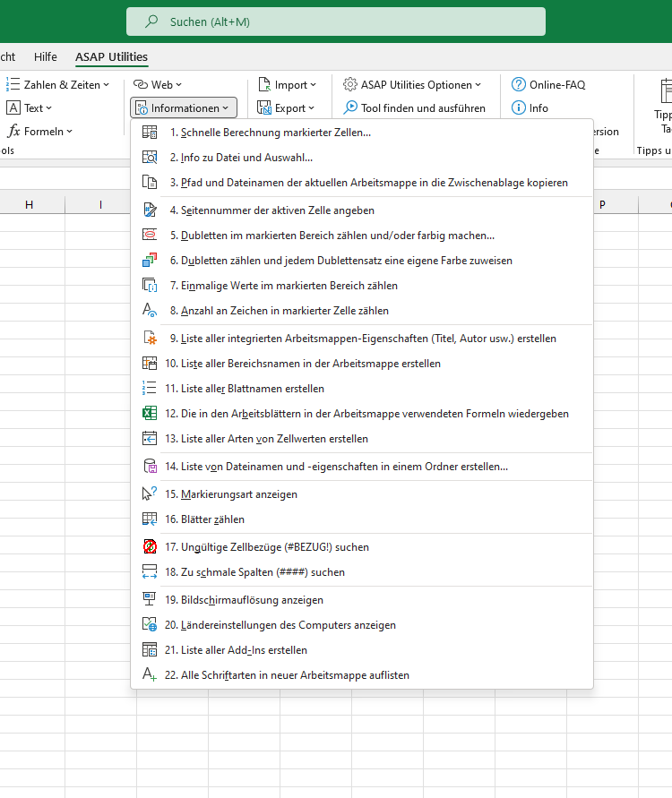Click the Einmalige Werte zählen icon
Viewport: 672px width, 798px height.
pos(150,285)
